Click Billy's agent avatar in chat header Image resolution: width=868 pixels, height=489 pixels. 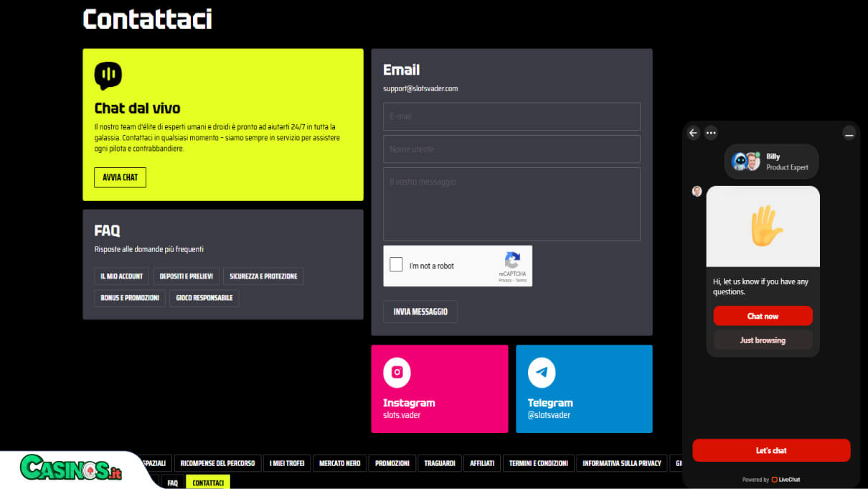pyautogui.click(x=746, y=162)
